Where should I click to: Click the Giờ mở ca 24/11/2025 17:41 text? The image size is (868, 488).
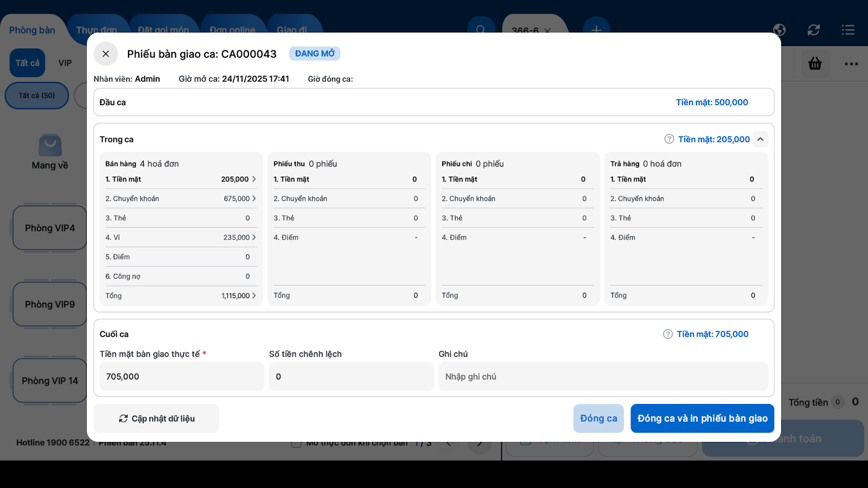(x=234, y=79)
